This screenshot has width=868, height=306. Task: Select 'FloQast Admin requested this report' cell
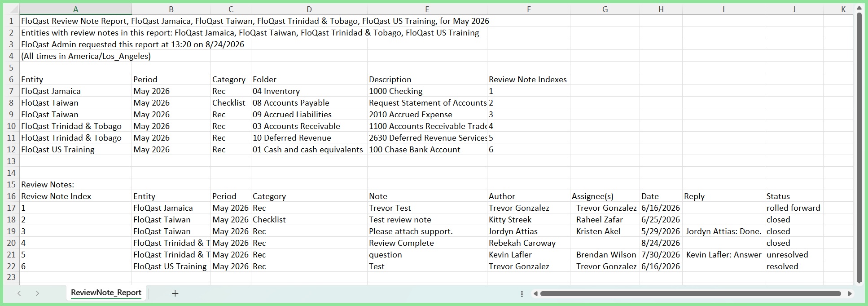pyautogui.click(x=75, y=44)
